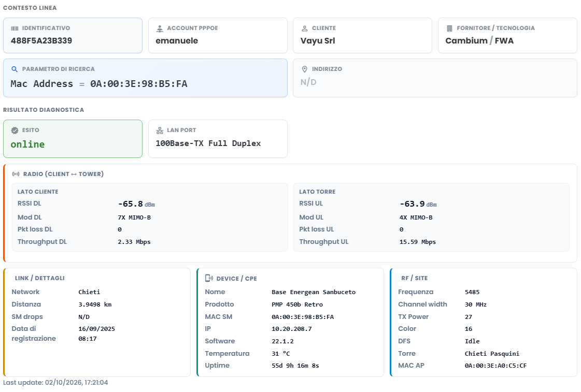Click the Pkt loss UL value 0
The height and width of the screenshot is (392, 581).
[x=401, y=229]
